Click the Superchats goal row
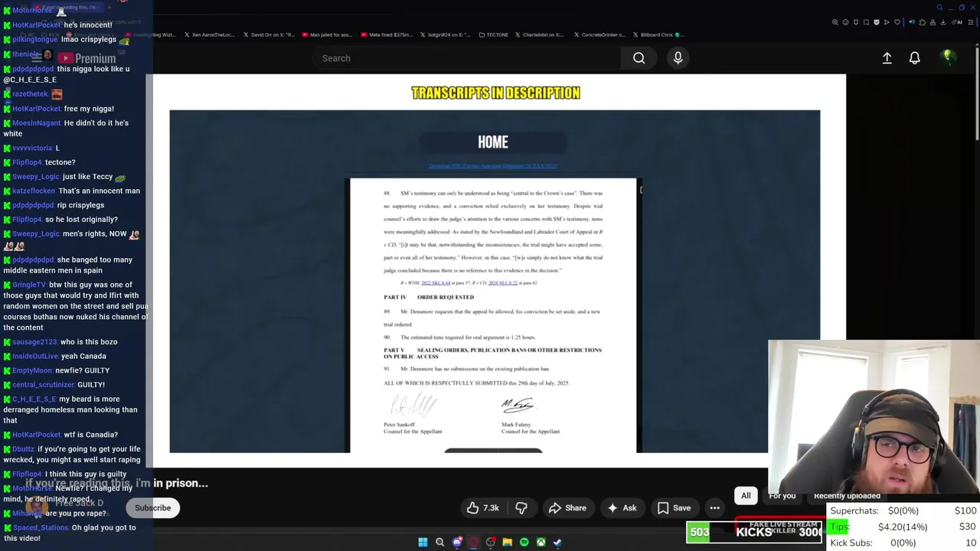 click(903, 510)
